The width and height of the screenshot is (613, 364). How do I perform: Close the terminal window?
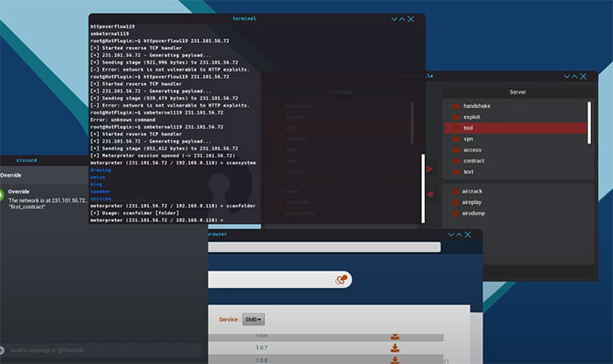(411, 18)
